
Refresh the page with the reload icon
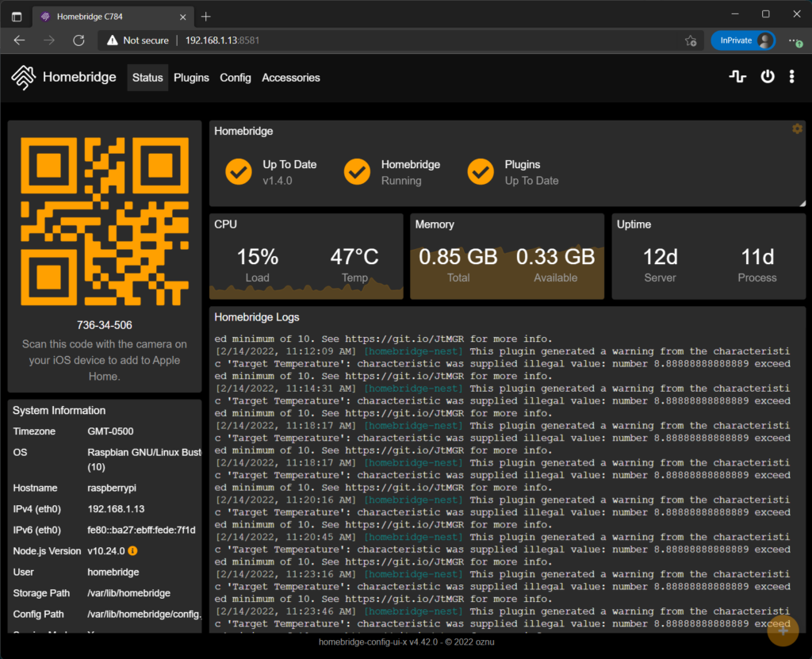79,40
